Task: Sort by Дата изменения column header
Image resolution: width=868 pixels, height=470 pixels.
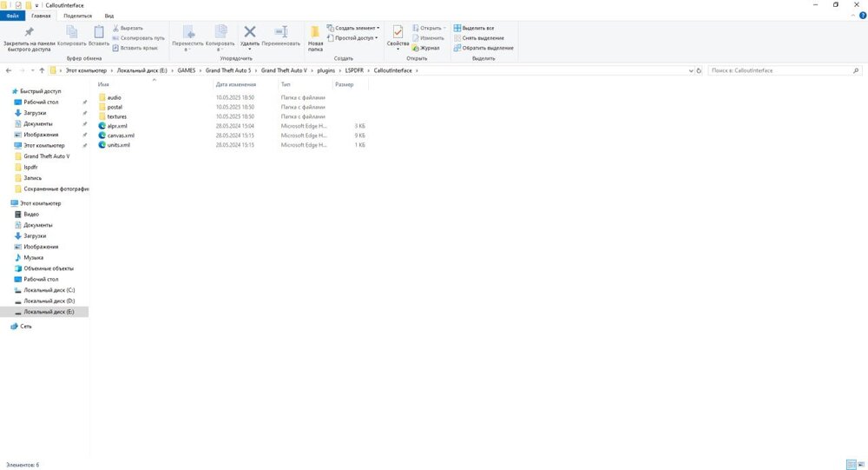Action: (236, 84)
